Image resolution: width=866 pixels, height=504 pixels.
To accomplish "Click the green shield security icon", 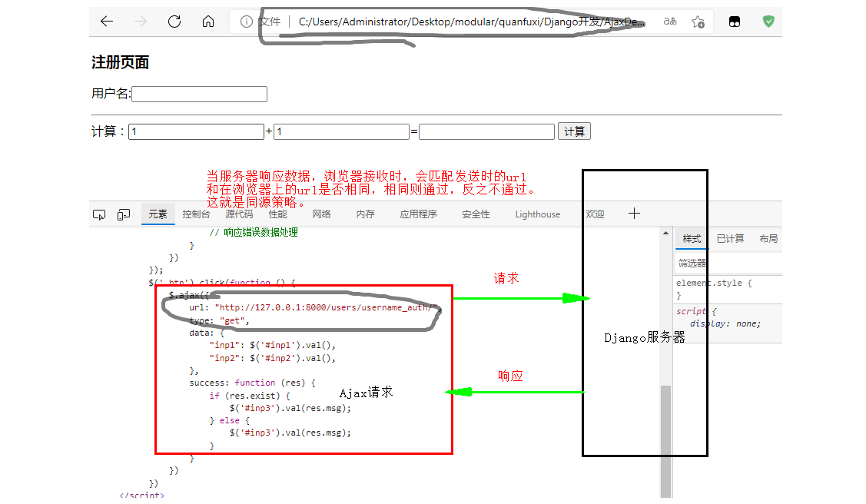I will tap(768, 22).
